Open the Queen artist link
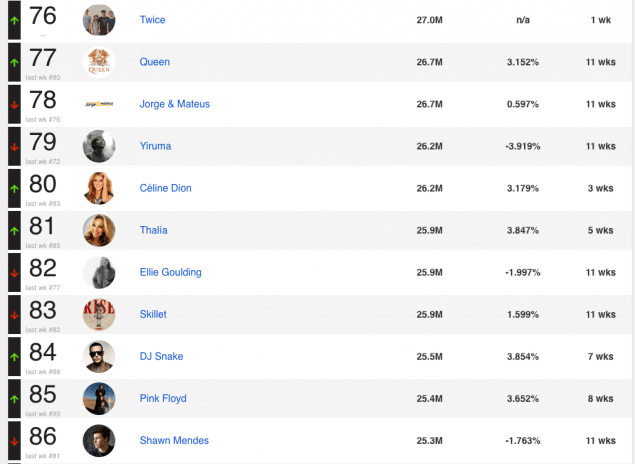 154,62
